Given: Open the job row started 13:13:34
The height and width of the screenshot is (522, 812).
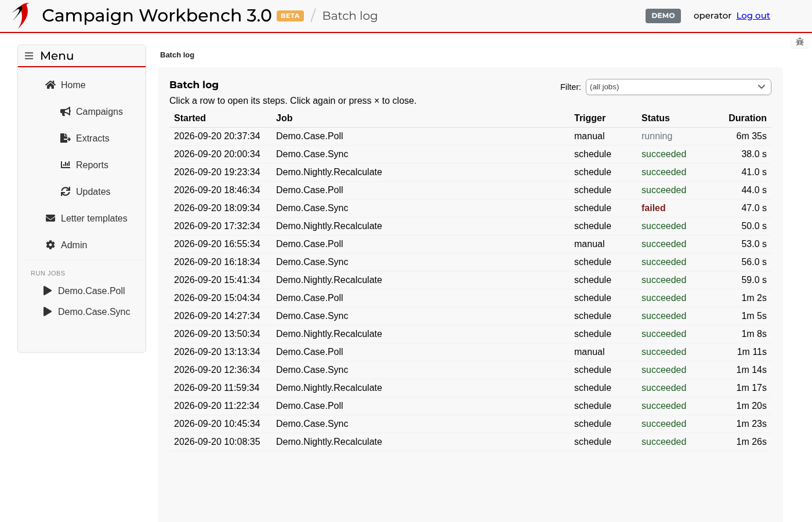Looking at the screenshot, I should [x=470, y=352].
